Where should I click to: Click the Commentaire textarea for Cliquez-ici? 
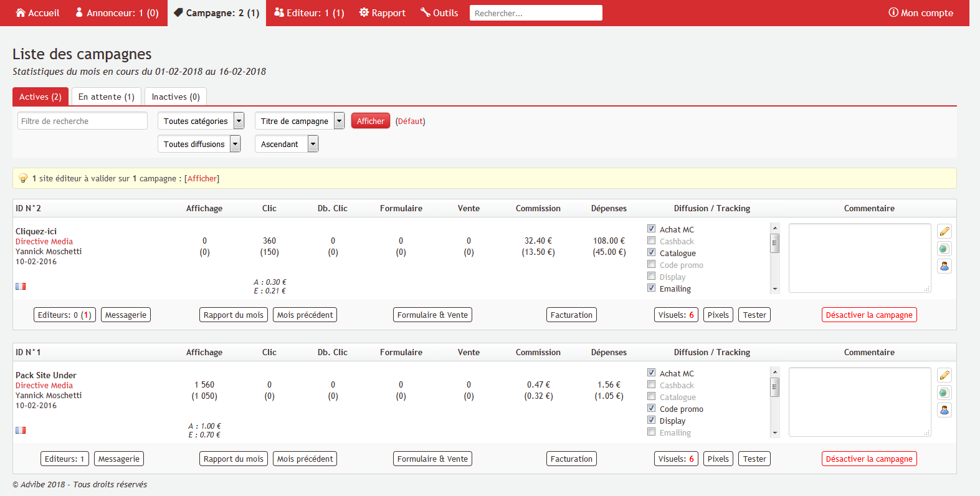[860, 258]
